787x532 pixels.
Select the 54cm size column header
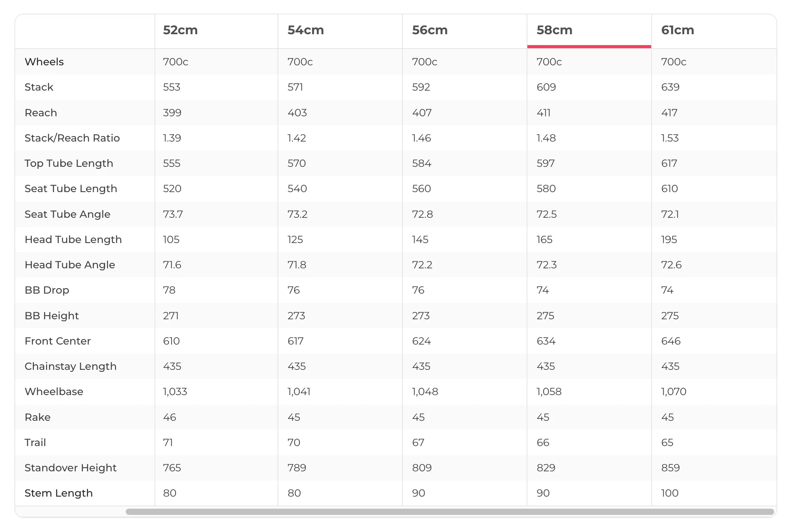click(x=306, y=30)
